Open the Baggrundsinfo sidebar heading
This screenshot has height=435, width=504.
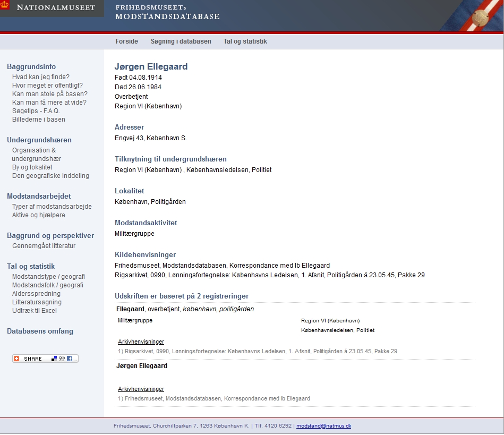31,66
